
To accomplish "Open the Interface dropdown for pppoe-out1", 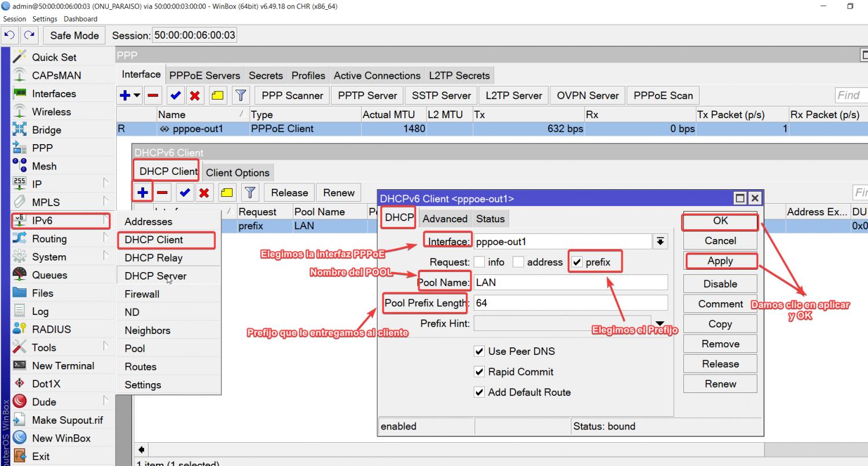I will [660, 241].
